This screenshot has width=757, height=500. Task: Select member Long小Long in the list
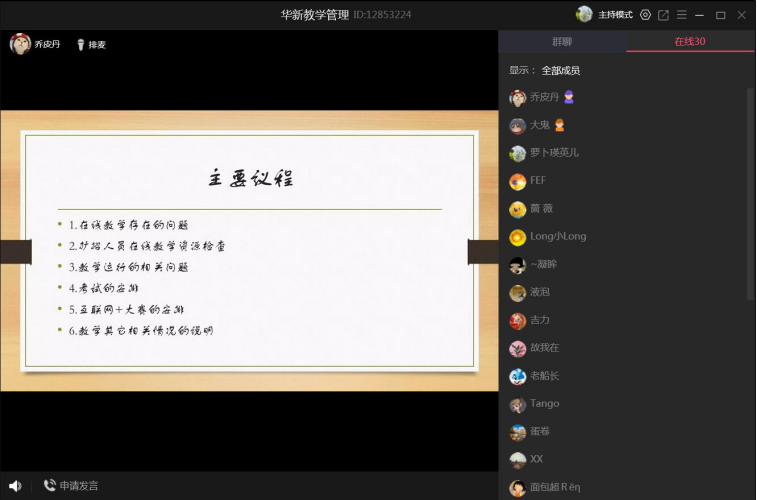point(558,237)
